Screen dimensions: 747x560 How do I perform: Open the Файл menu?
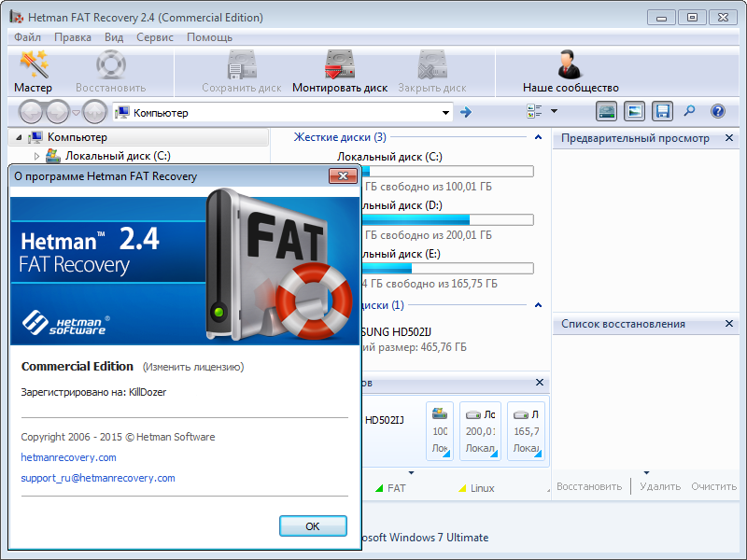click(28, 37)
